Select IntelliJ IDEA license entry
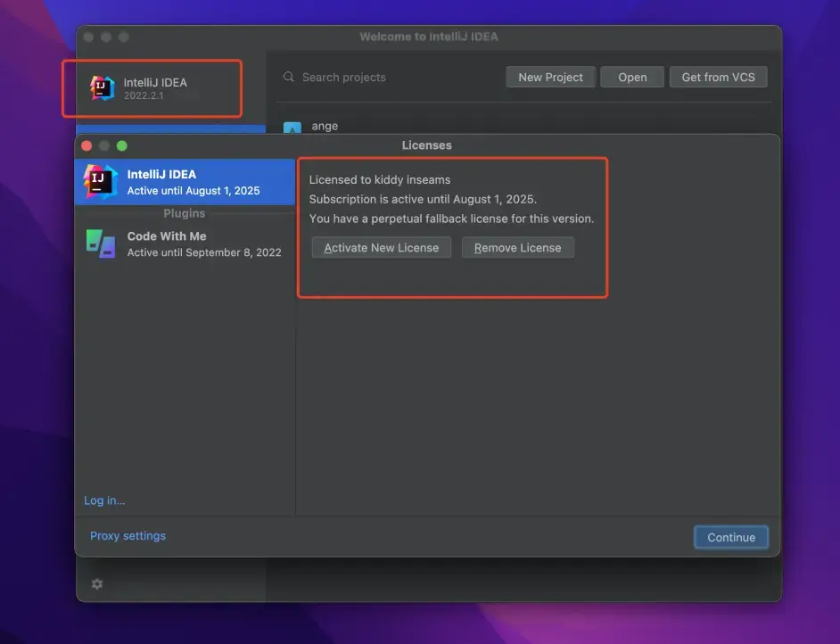This screenshot has width=840, height=644. [x=185, y=182]
